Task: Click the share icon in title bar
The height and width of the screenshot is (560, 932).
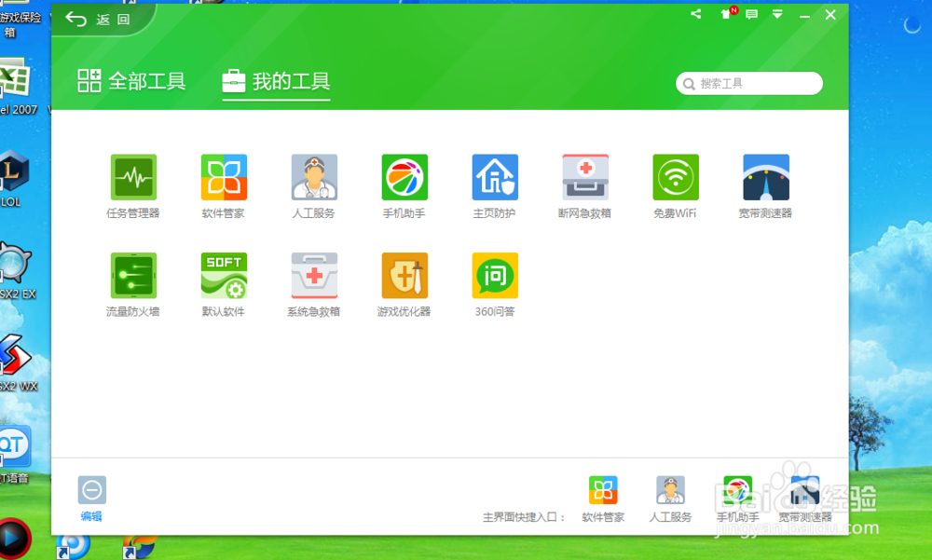Action: point(696,14)
